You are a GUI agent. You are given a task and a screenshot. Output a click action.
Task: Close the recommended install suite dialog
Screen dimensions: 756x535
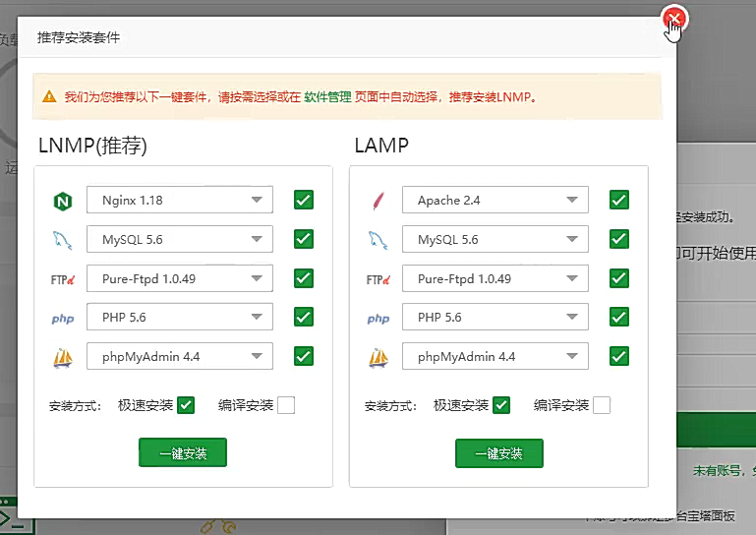click(674, 20)
